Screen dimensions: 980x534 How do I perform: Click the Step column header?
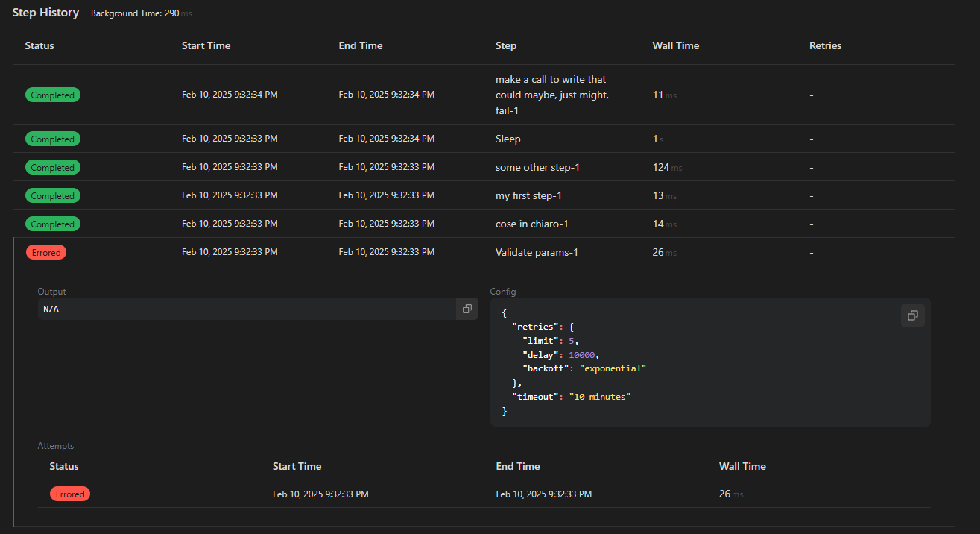coord(506,45)
